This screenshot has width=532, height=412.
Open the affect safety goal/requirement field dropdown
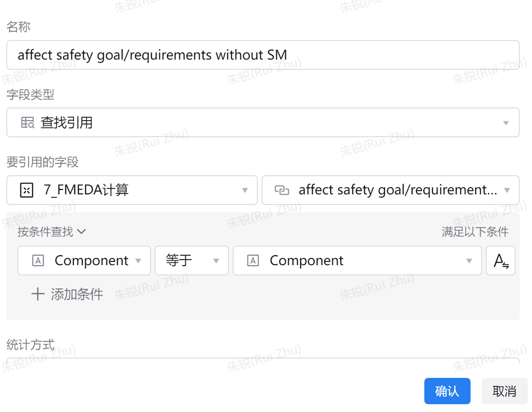pos(507,190)
